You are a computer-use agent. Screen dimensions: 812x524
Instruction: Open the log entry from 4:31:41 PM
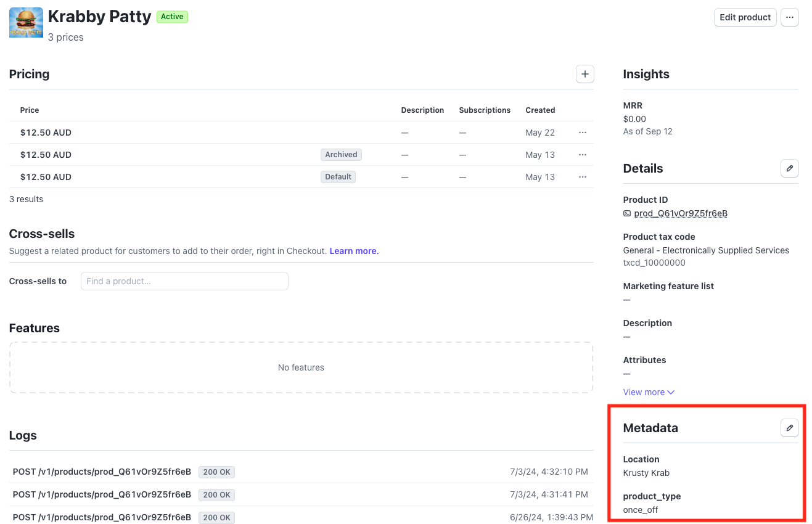coord(102,494)
